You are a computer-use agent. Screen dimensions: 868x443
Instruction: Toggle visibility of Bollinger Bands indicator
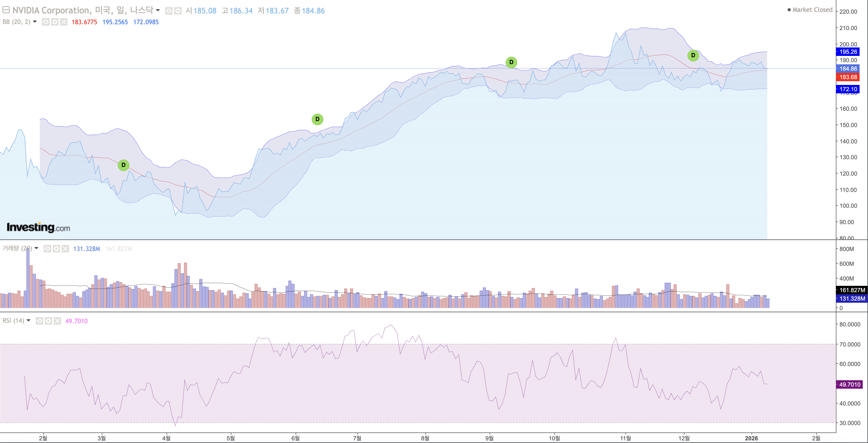pos(46,22)
